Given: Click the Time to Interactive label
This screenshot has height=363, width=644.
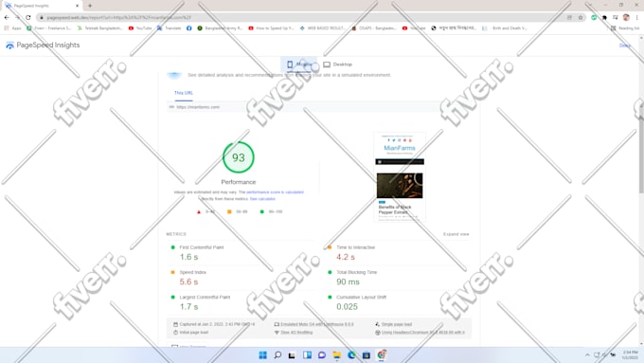Looking at the screenshot, I should click(356, 247).
